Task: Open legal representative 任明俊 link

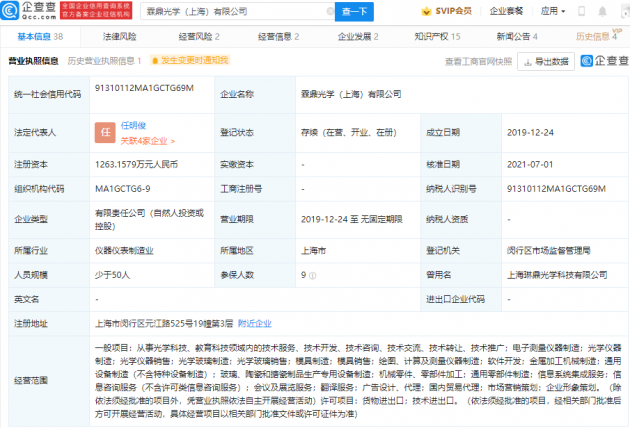Action: pyautogui.click(x=133, y=125)
